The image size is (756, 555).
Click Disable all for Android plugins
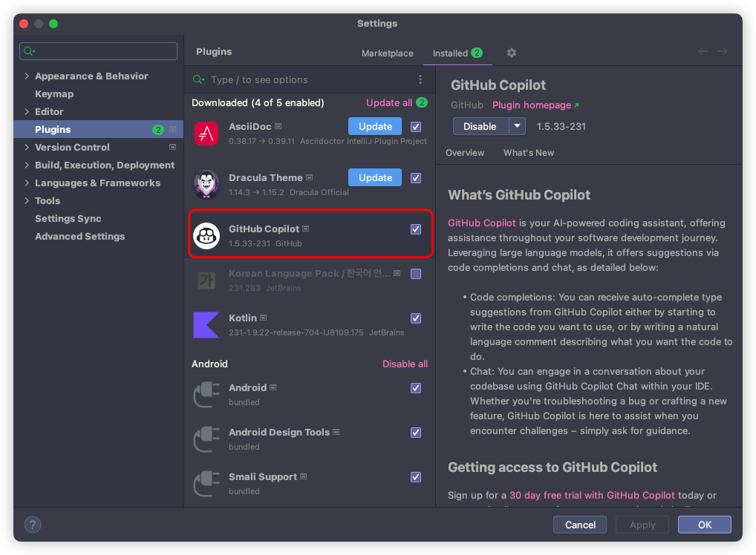point(405,364)
